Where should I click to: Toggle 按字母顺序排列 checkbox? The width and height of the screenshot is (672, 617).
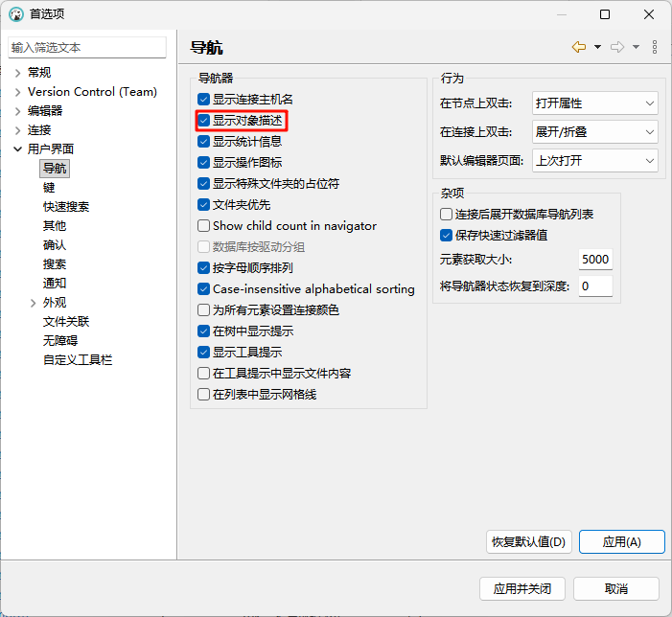[203, 268]
